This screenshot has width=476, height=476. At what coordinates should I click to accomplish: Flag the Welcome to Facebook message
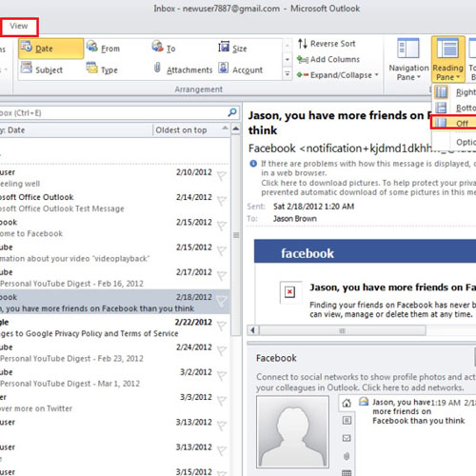click(x=222, y=226)
